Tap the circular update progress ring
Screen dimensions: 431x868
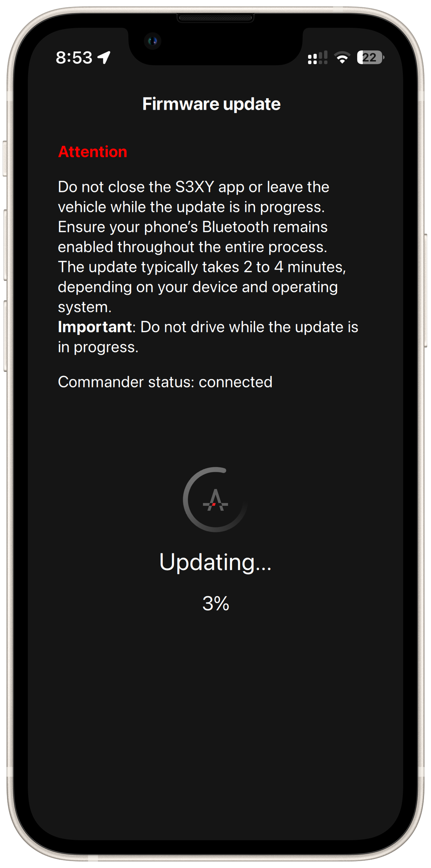pyautogui.click(x=215, y=500)
